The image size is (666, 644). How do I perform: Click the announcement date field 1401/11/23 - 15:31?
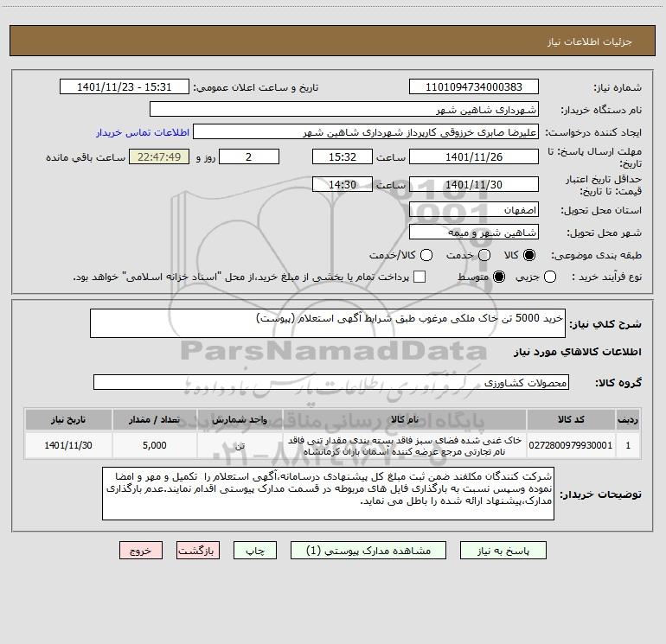click(124, 86)
